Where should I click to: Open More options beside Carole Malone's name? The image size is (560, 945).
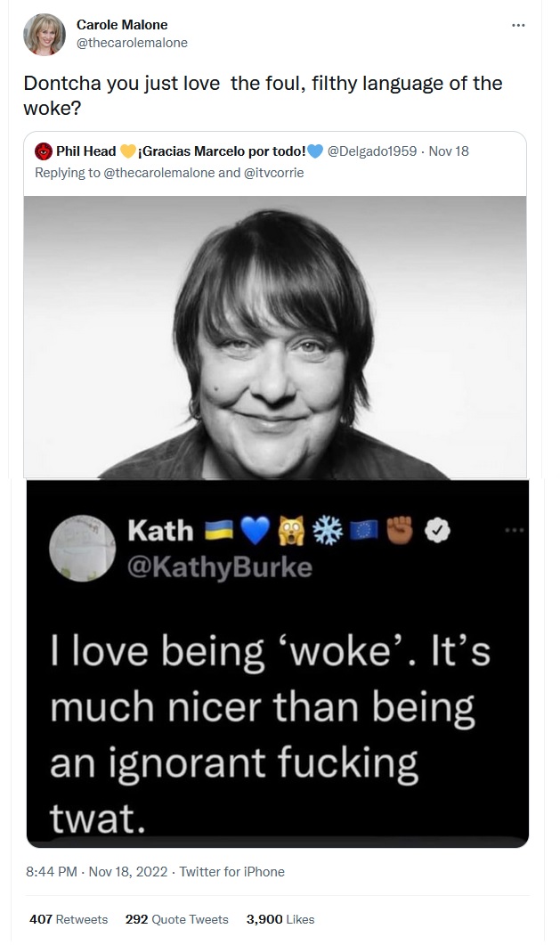(518, 26)
